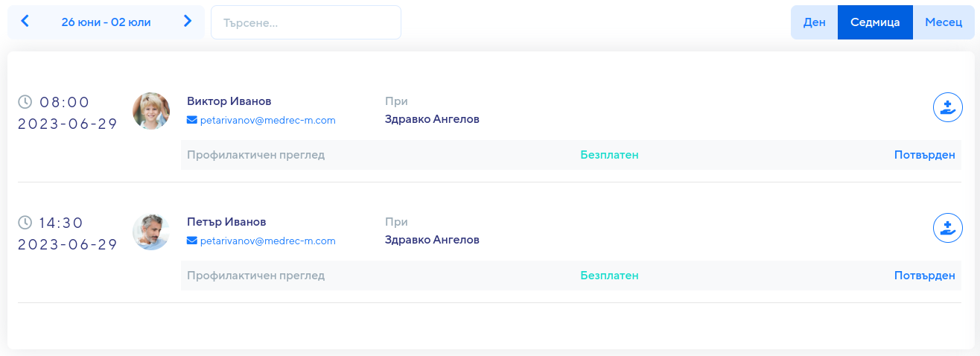Click clock icon beside 14:30
Viewport: 980px width, 356px height.
coord(25,222)
